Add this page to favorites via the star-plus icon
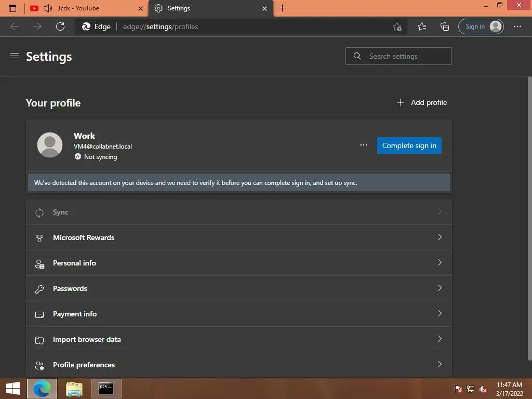 pos(397,26)
